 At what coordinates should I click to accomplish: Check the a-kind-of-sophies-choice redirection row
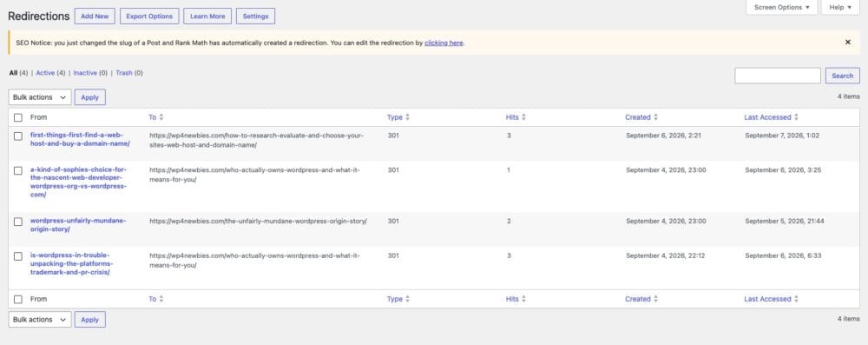point(18,170)
